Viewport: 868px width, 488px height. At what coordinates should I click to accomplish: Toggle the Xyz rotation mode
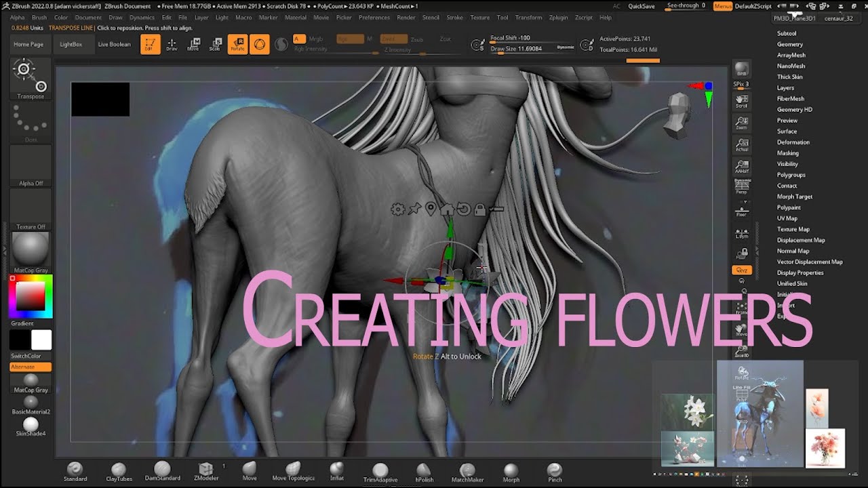coord(742,270)
